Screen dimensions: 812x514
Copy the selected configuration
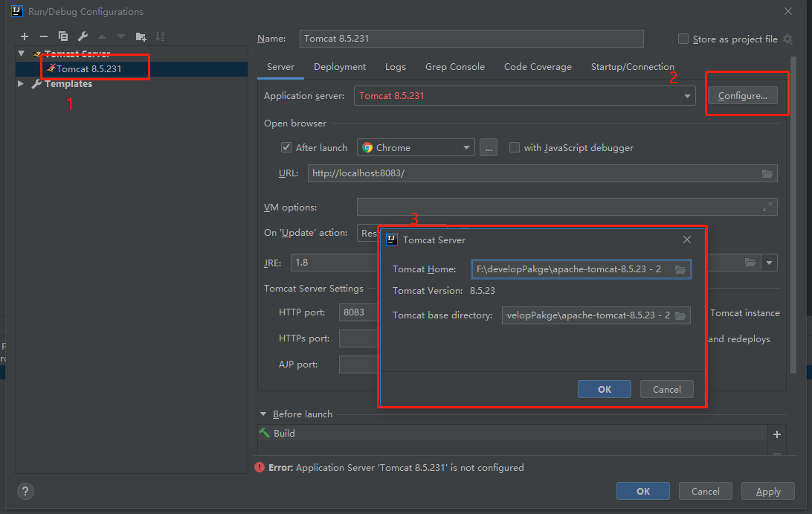[63, 36]
